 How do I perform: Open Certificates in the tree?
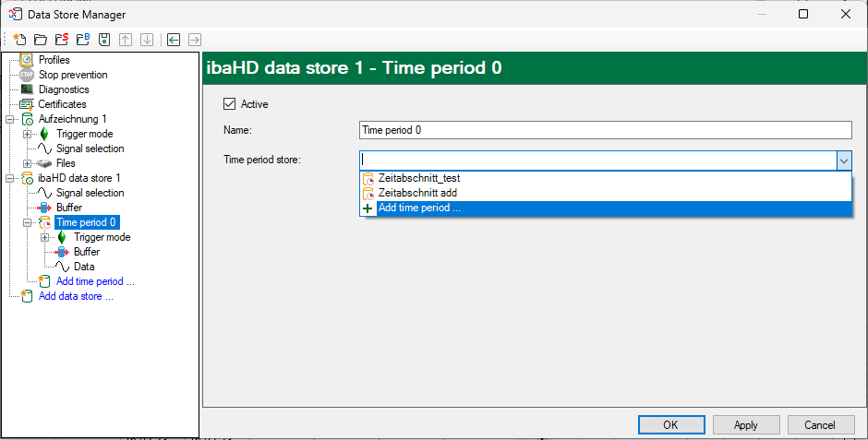[x=62, y=104]
